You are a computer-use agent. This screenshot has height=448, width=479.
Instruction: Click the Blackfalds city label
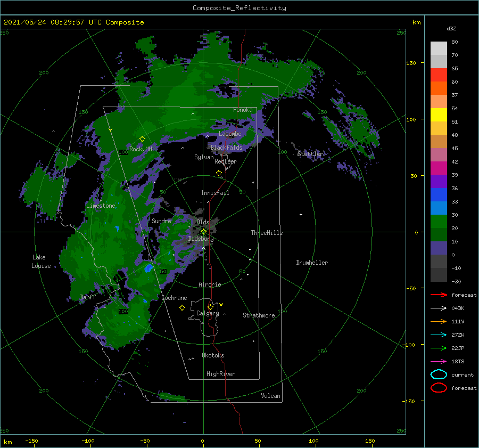point(226,148)
